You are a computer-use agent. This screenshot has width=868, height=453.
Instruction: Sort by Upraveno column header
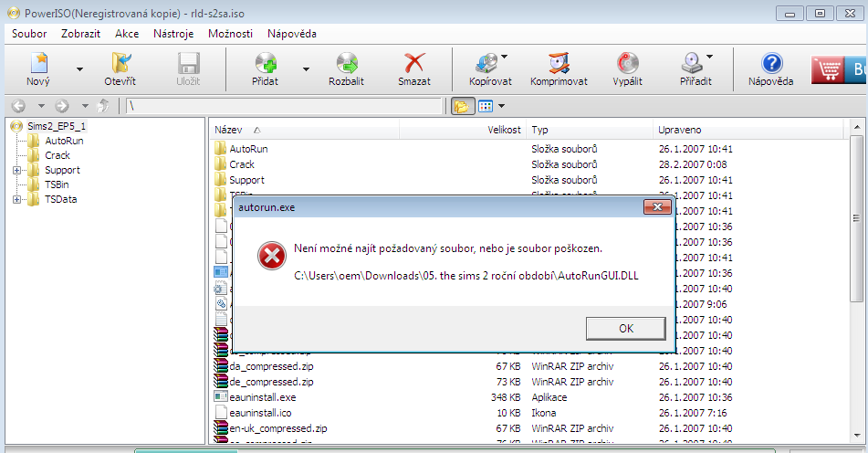click(x=748, y=130)
